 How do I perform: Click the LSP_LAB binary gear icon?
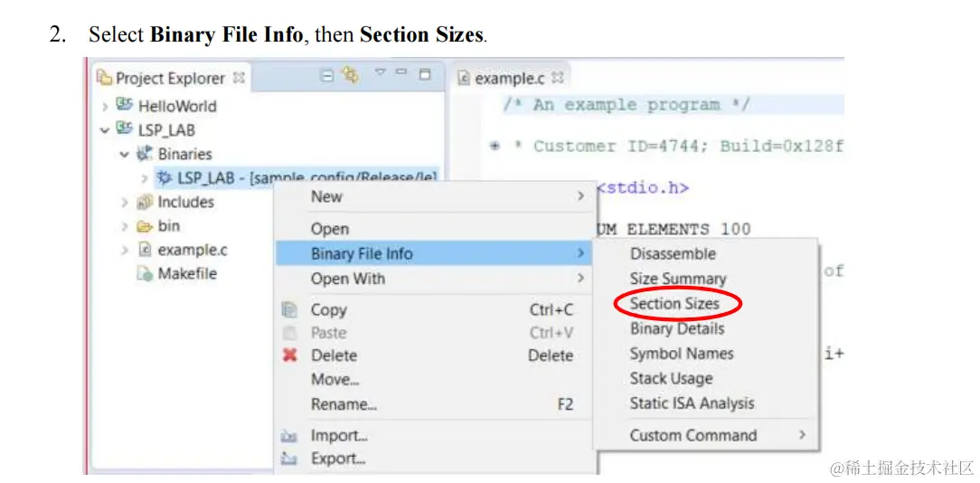pos(164,177)
